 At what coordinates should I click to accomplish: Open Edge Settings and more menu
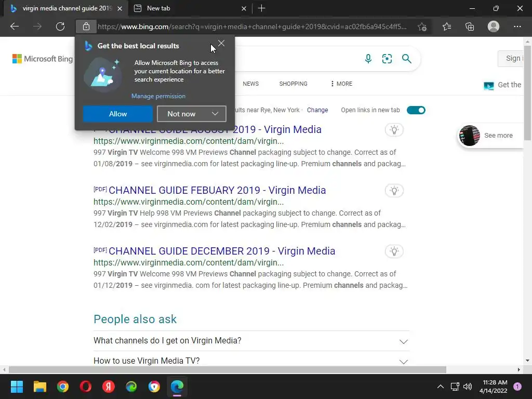pyautogui.click(x=517, y=26)
